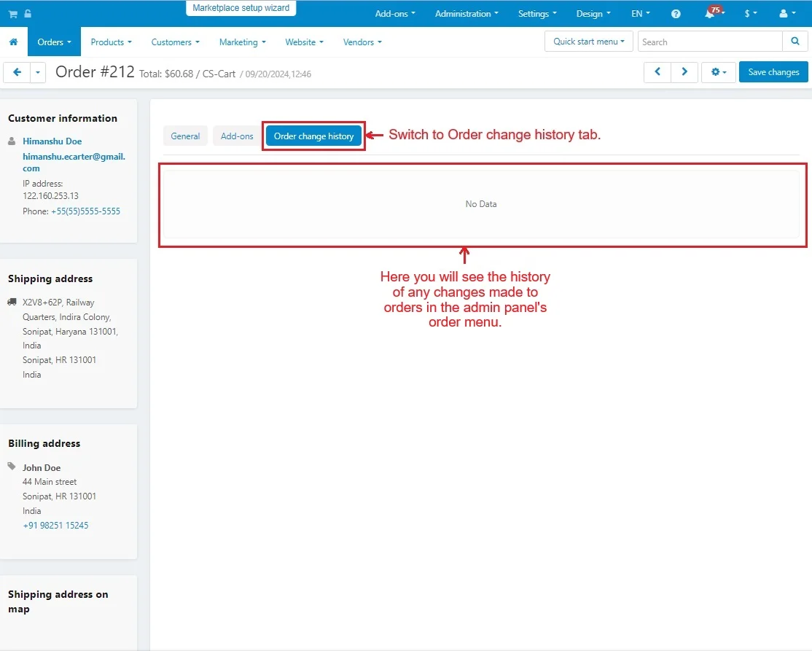Screen dimensions: 812x651
Task: Open the Vendors menu
Action: 362,42
